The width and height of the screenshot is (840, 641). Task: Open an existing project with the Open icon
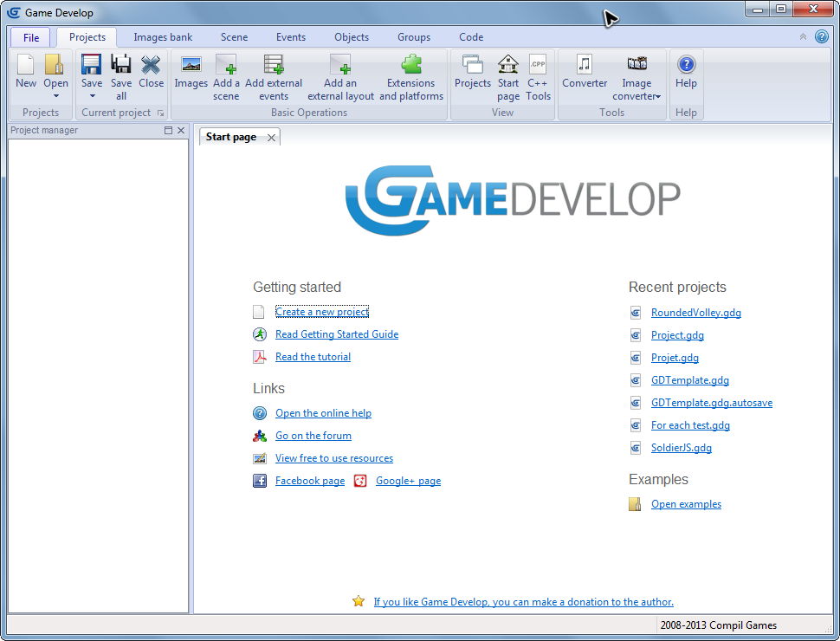pyautogui.click(x=55, y=69)
